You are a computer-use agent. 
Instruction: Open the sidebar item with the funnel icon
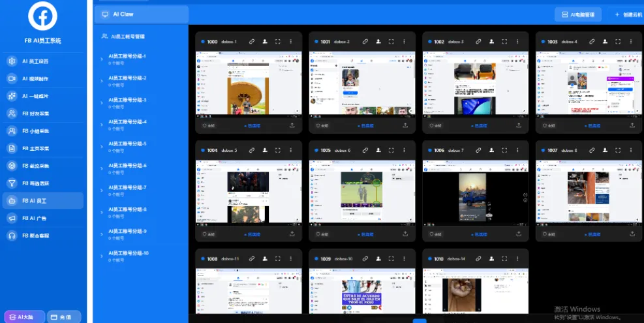coord(42,183)
